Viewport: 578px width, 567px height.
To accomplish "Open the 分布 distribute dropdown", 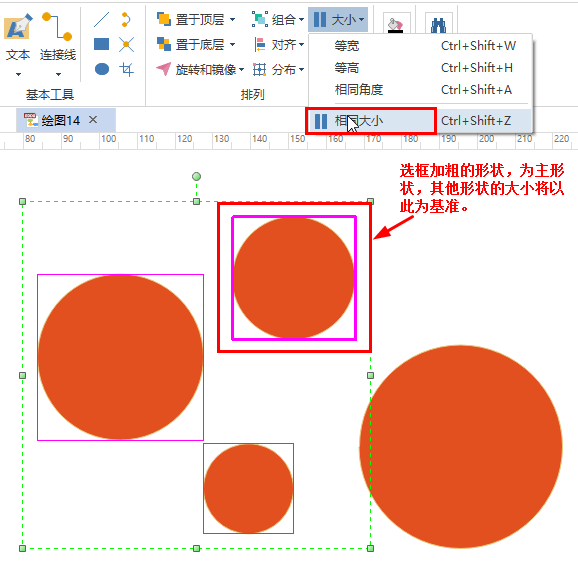I will (279, 69).
